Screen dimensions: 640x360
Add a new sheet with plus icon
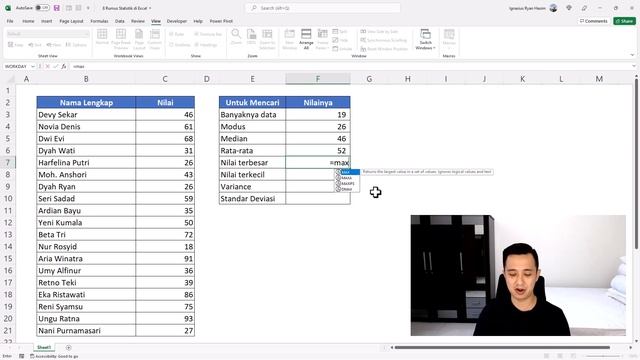click(x=69, y=348)
